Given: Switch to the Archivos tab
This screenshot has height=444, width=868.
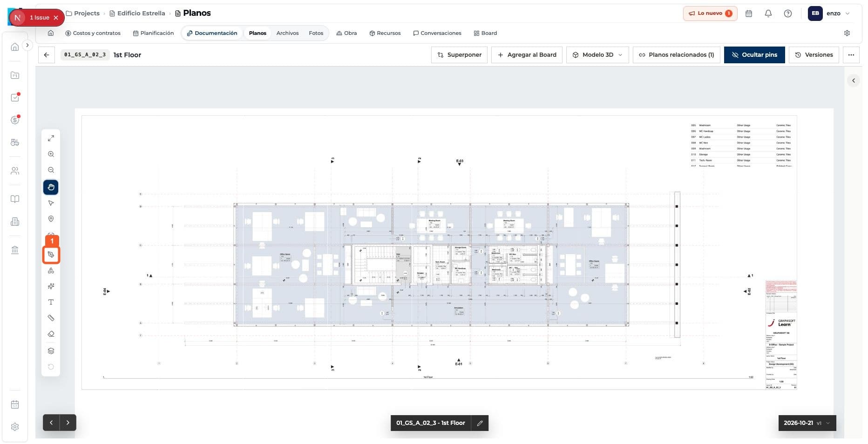Looking at the screenshot, I should [287, 33].
